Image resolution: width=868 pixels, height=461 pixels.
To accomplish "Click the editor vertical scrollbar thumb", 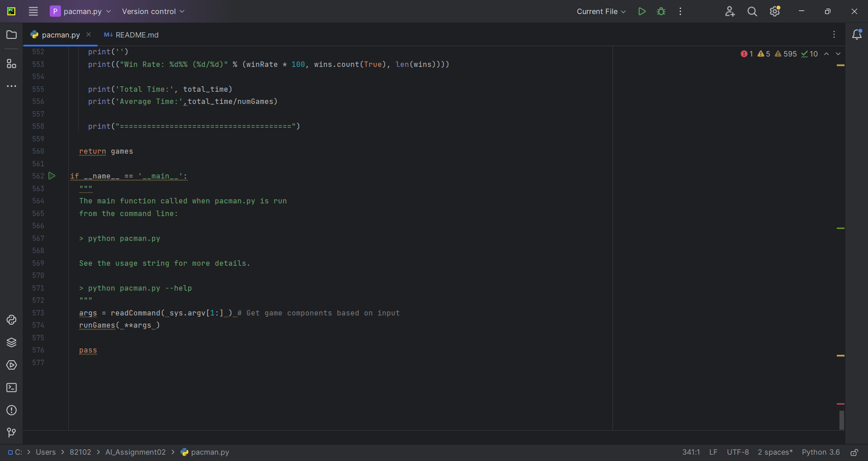I will [842, 420].
